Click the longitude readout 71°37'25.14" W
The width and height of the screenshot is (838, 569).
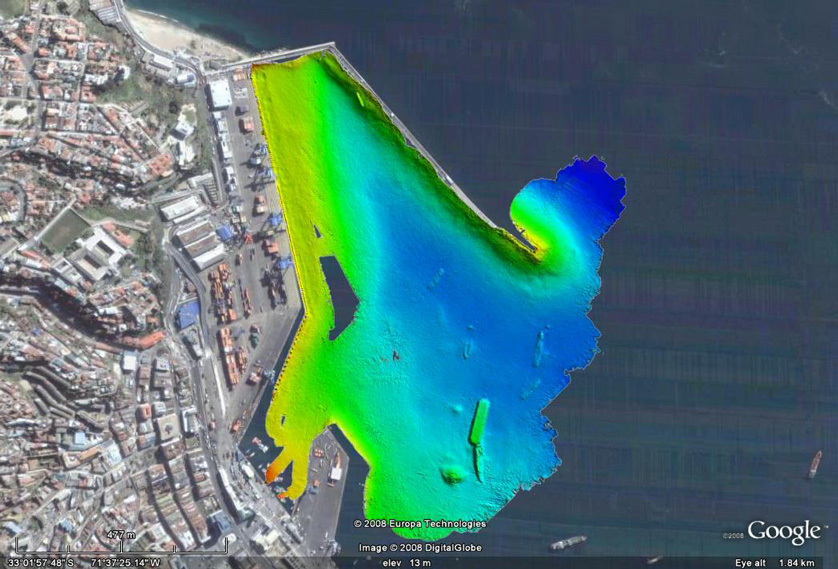pos(125,563)
